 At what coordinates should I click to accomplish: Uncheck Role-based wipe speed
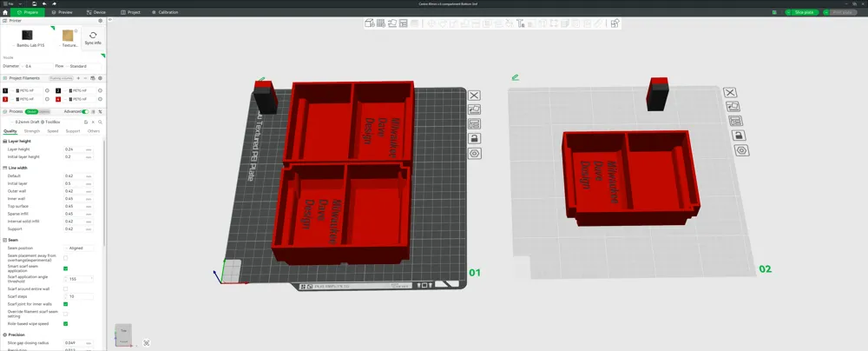coord(65,323)
